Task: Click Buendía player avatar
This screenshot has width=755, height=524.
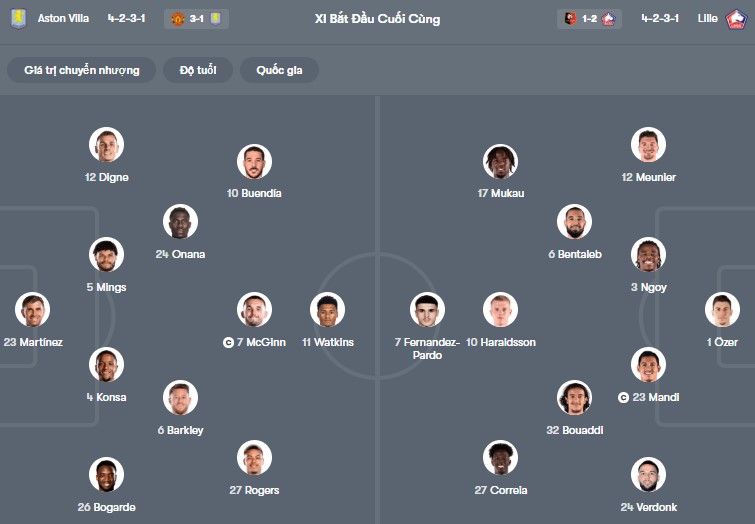Action: 254,161
